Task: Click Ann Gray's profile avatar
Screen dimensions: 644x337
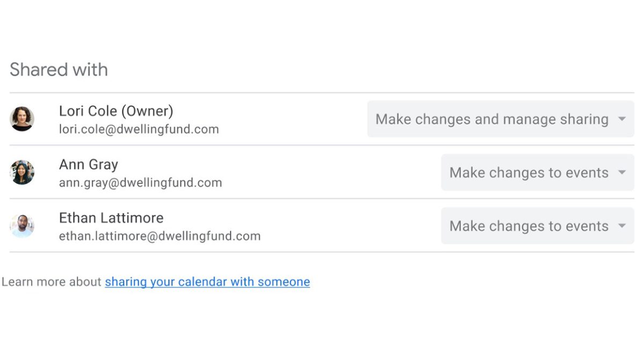Action: (21, 172)
